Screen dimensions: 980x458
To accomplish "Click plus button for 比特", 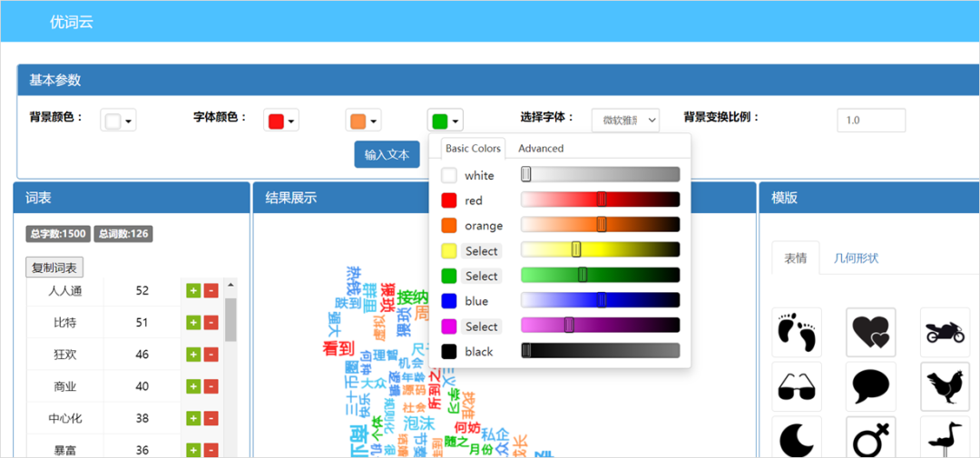I will 193,322.
